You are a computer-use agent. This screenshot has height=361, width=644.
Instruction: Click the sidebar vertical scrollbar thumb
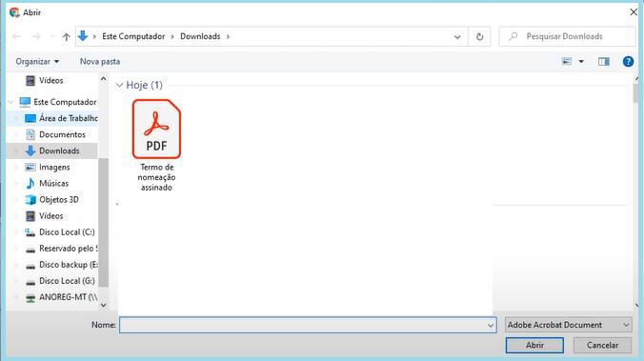tap(104, 222)
